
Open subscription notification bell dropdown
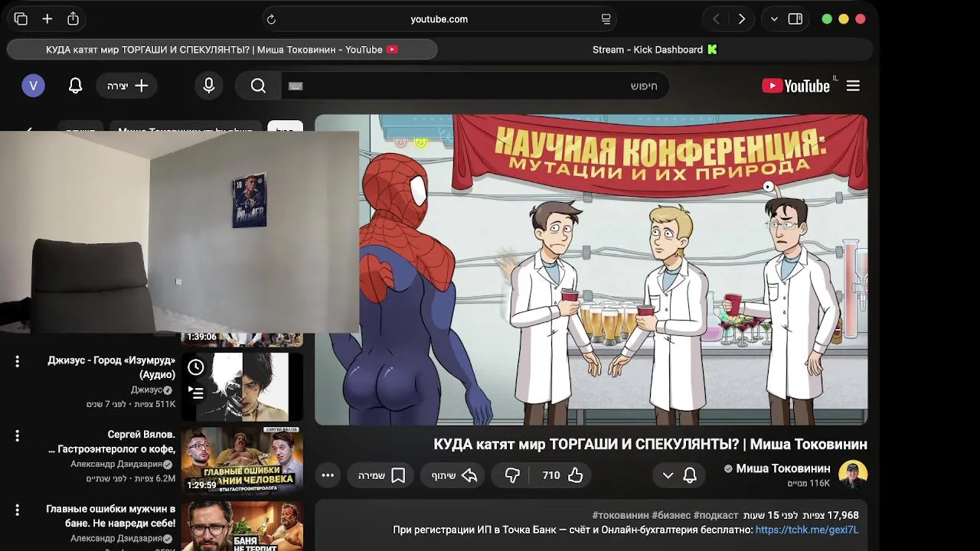(678, 475)
